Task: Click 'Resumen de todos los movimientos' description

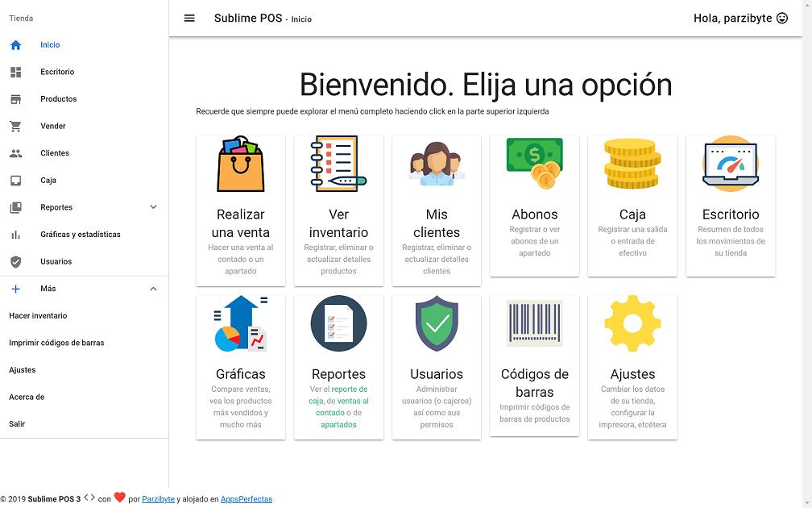Action: (730, 241)
